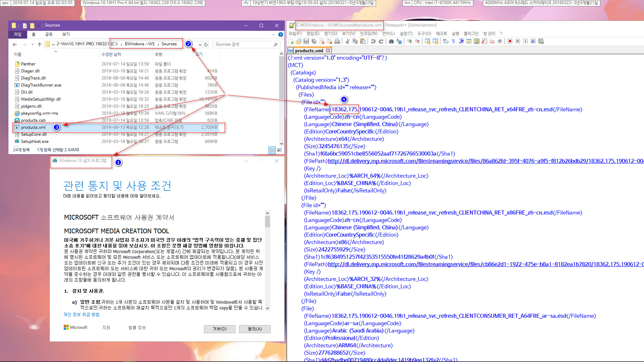
Task: Select the products.xml tab in Notepad++
Action: point(309,51)
